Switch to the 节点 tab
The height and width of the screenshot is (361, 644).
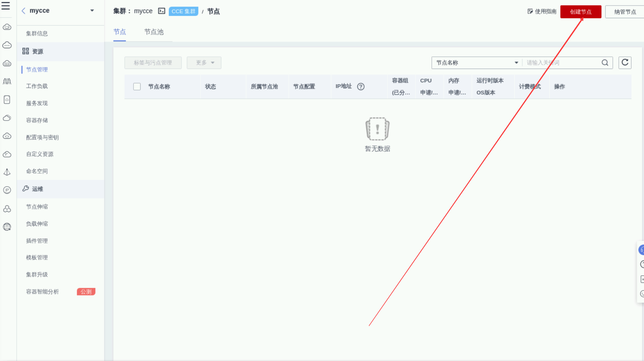120,32
